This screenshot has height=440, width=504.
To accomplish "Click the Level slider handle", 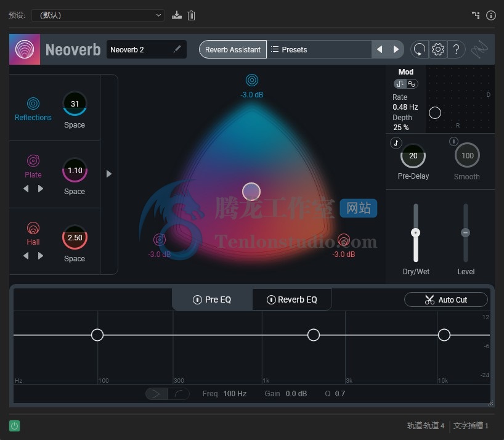I will pyautogui.click(x=465, y=232).
